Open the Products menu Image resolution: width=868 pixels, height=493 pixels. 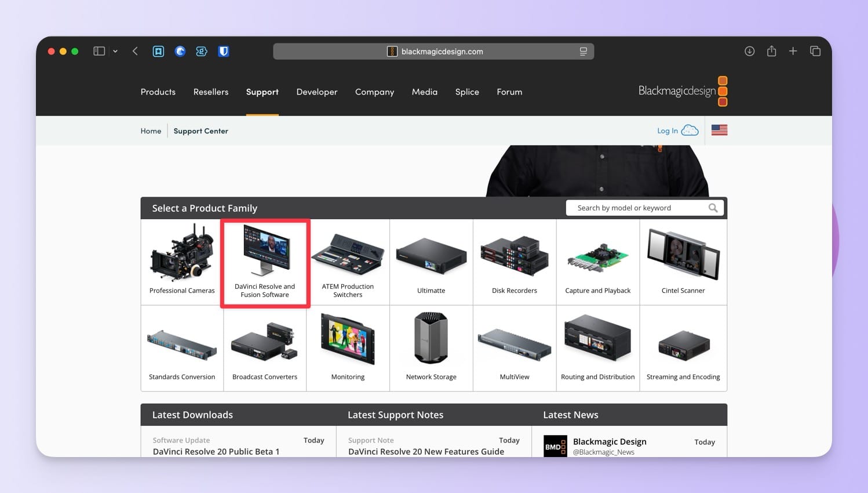158,92
